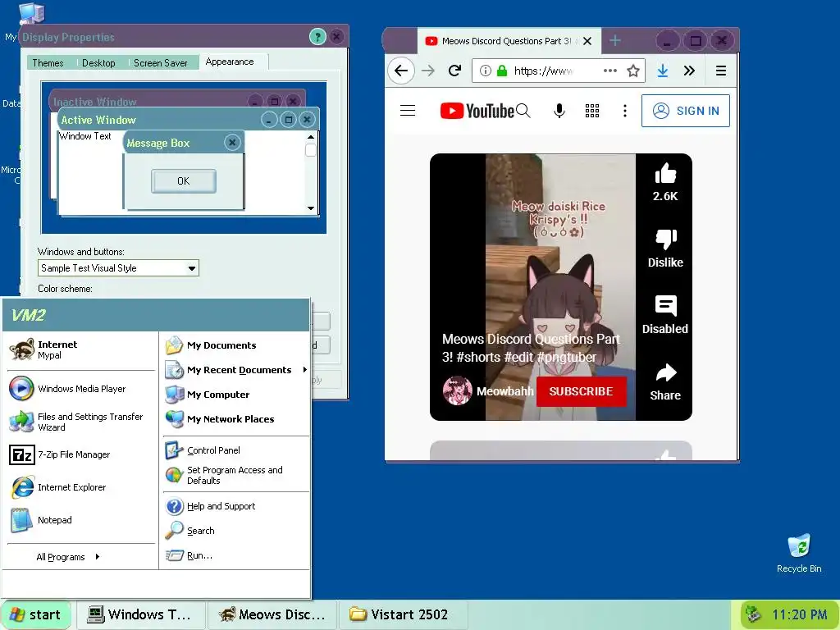Click Display Properties help question button
Viewport: 840px width, 630px height.
coord(317,37)
